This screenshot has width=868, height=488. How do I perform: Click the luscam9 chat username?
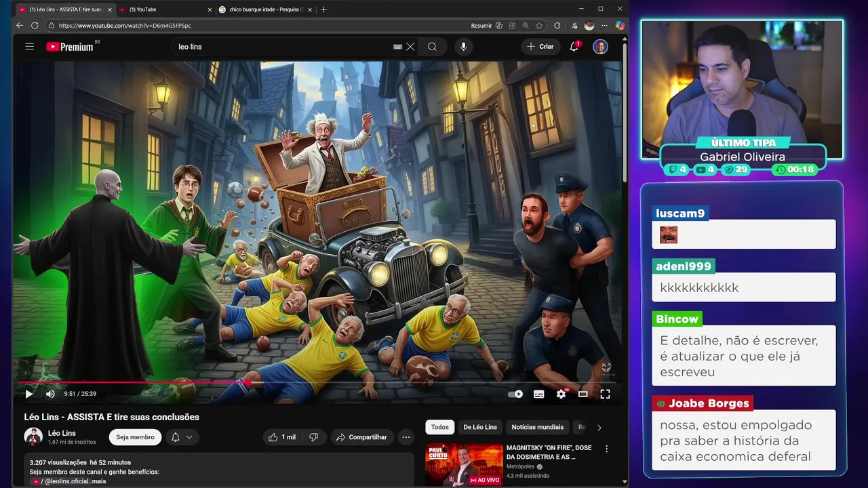point(680,213)
